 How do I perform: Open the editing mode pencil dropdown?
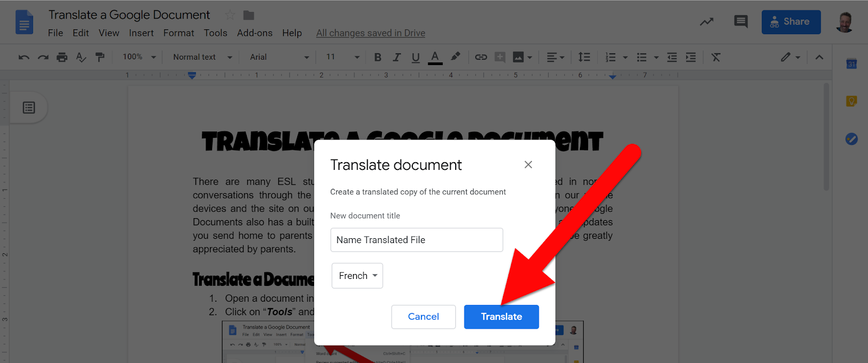point(790,57)
